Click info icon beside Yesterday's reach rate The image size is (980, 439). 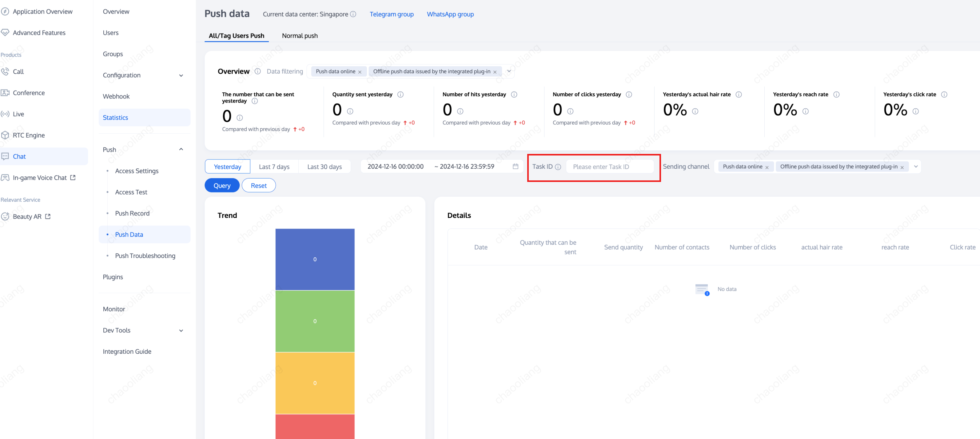coord(836,95)
